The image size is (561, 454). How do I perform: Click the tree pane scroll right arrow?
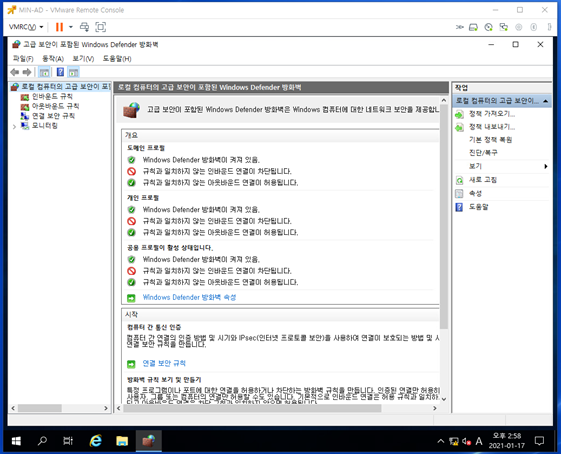tap(106, 408)
